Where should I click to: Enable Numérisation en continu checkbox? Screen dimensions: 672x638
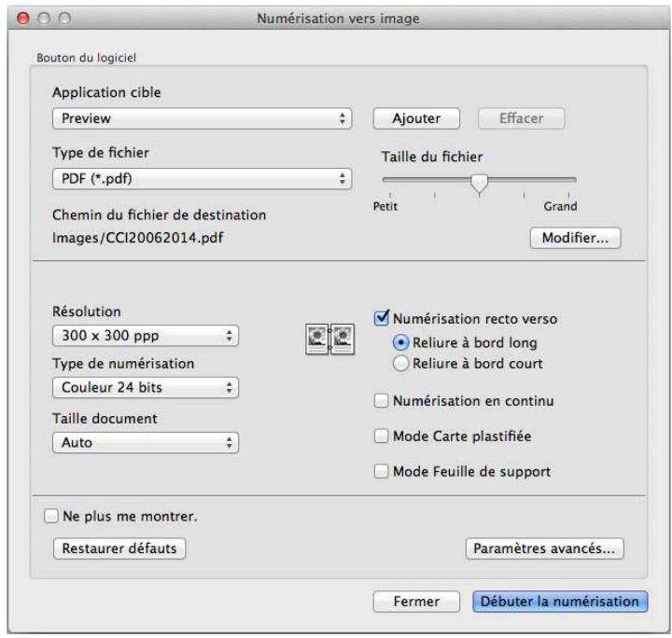pos(381,401)
